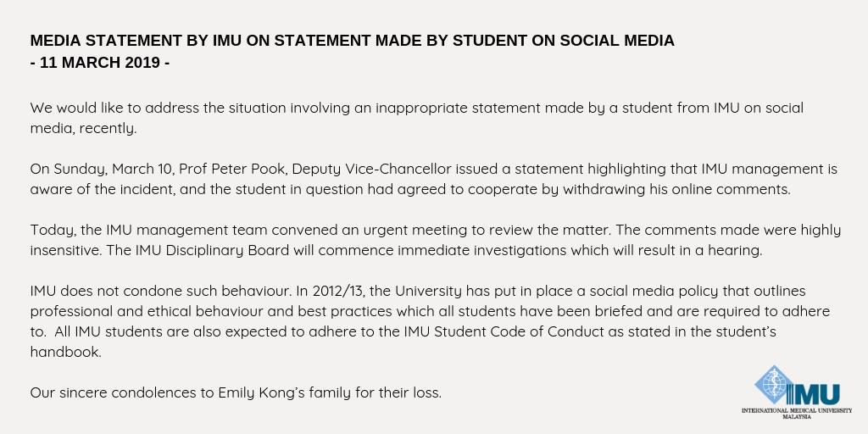The image size is (868, 434).
Task: Click the word 'handbook.' in the fourth paragraph
Action: click(x=66, y=352)
